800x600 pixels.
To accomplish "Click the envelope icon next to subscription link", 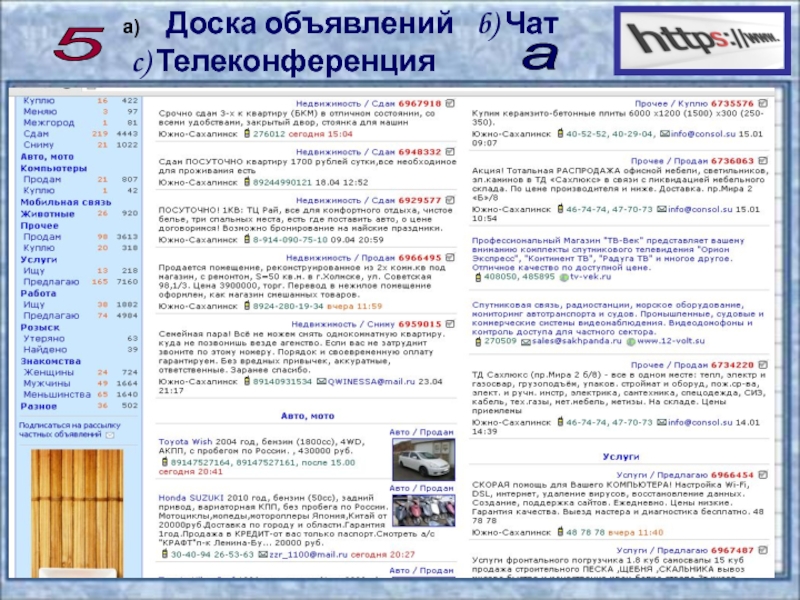I will (x=110, y=435).
